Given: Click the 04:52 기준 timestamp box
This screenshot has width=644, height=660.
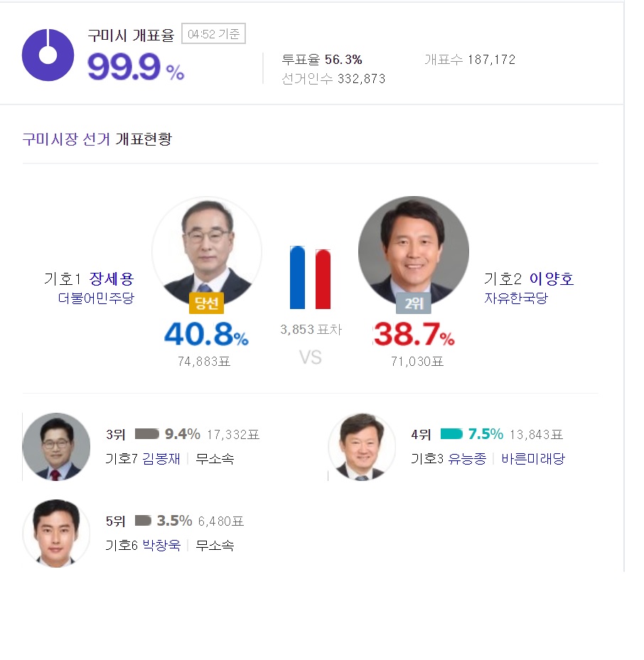Looking at the screenshot, I should (213, 33).
